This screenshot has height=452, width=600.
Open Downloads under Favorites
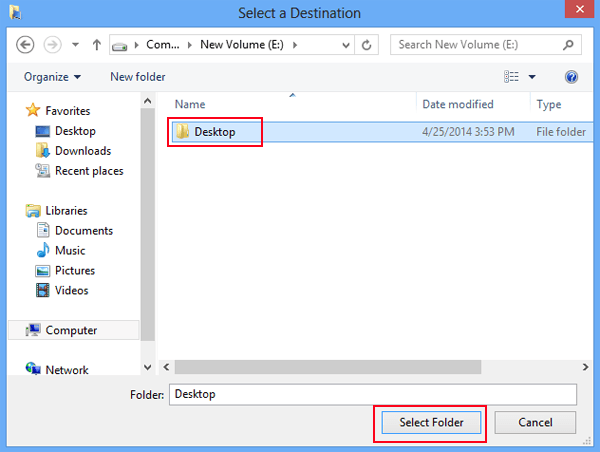click(83, 151)
